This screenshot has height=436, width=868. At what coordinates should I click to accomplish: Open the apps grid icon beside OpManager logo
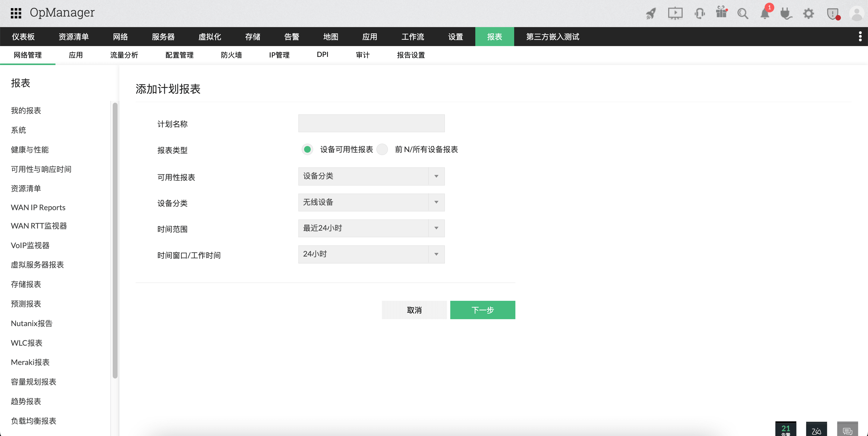[16, 14]
